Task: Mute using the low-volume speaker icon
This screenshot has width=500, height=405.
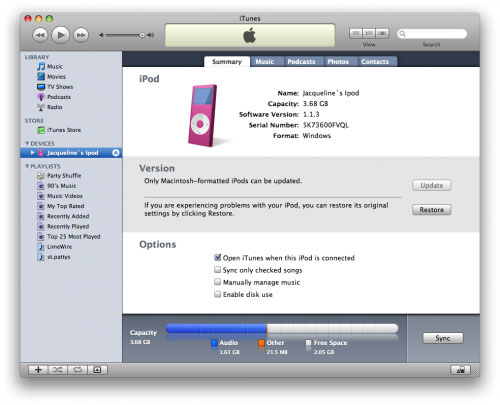Action: 101,35
